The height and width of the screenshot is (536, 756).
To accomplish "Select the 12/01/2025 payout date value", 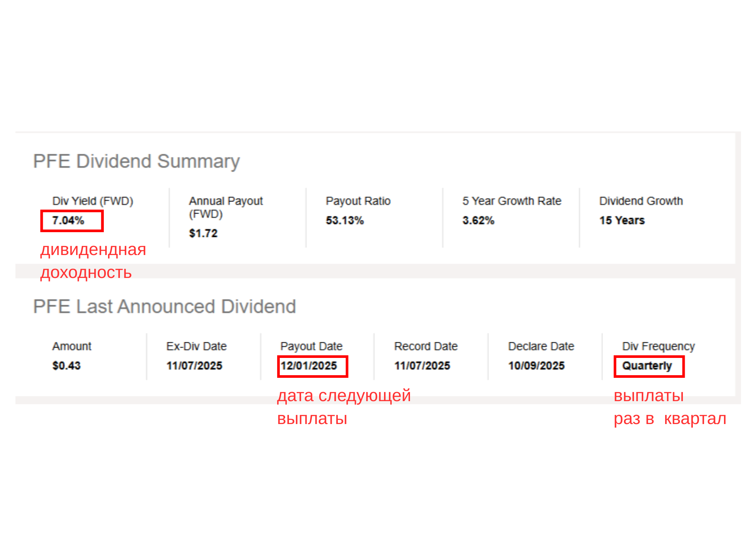I will 308,366.
